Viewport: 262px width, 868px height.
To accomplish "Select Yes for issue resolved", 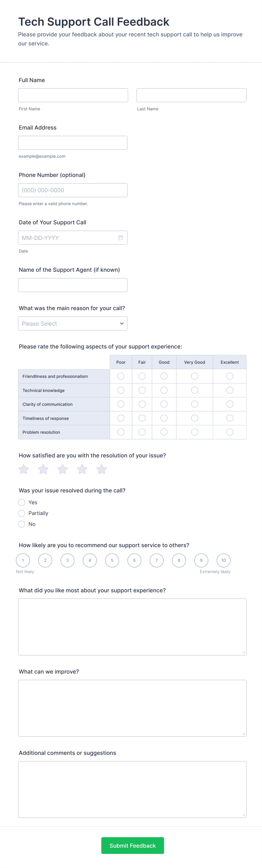I will point(21,502).
